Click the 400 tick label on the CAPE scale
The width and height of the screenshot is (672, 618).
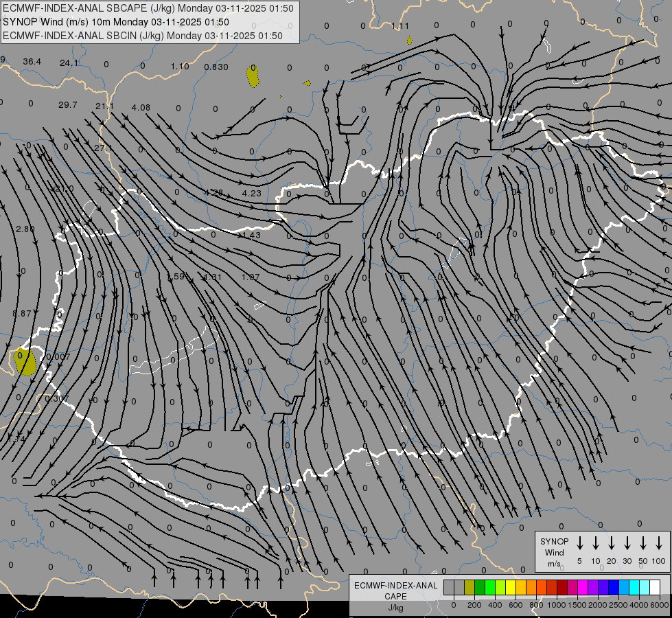click(x=495, y=605)
